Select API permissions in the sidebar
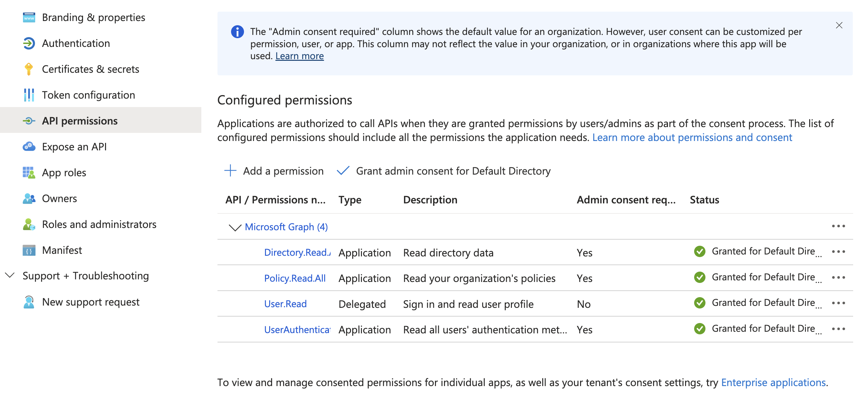 coord(79,121)
